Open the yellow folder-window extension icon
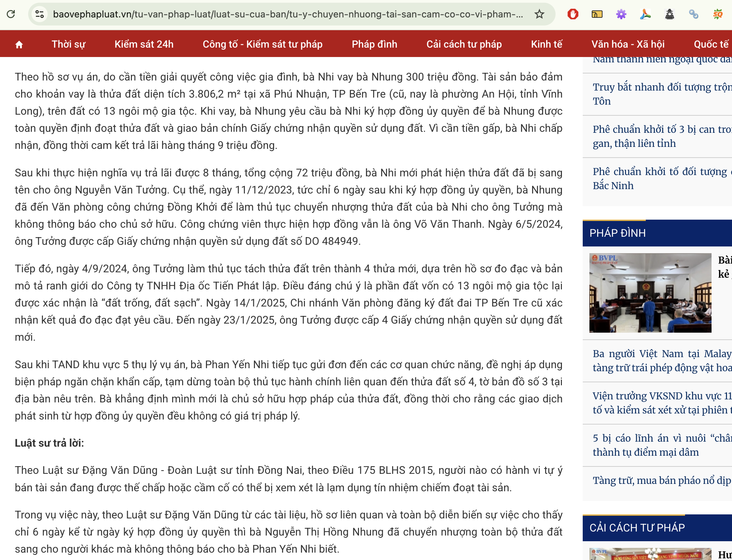This screenshot has height=560, width=732. pyautogui.click(x=597, y=14)
